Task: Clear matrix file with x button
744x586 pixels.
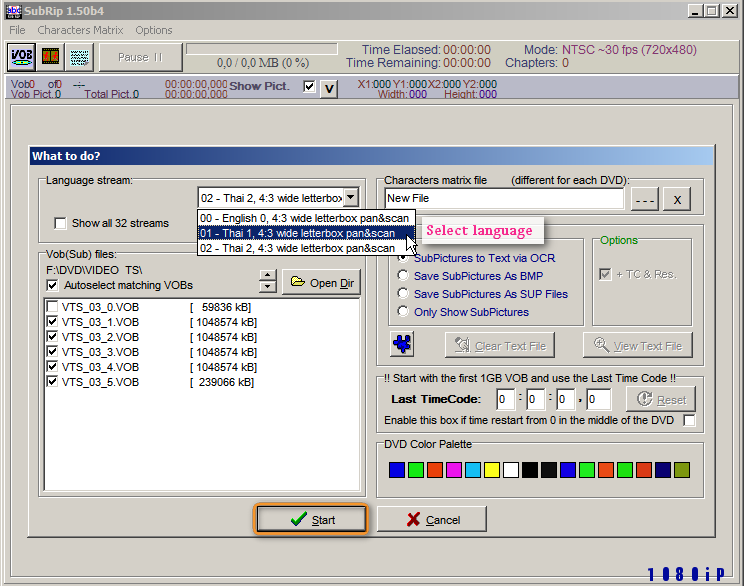Action: [x=677, y=199]
